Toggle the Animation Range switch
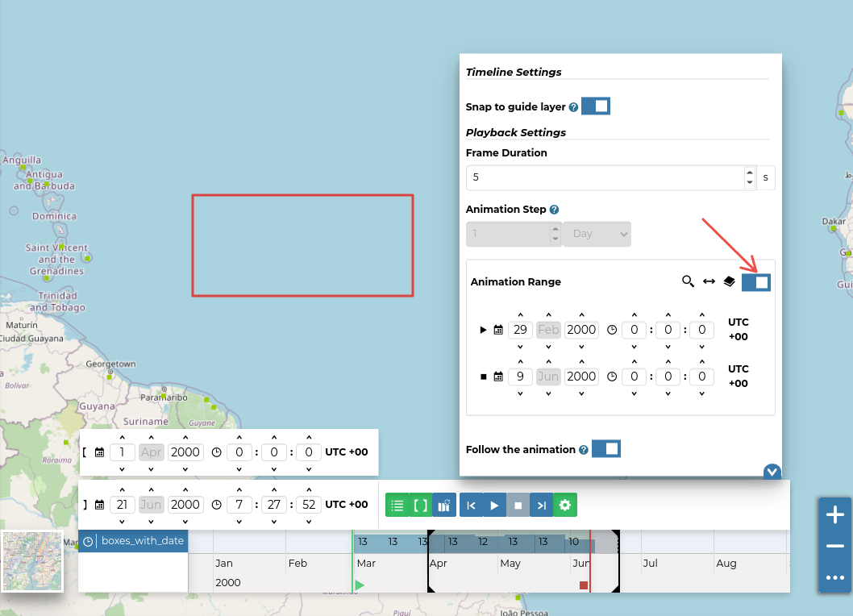 point(755,281)
